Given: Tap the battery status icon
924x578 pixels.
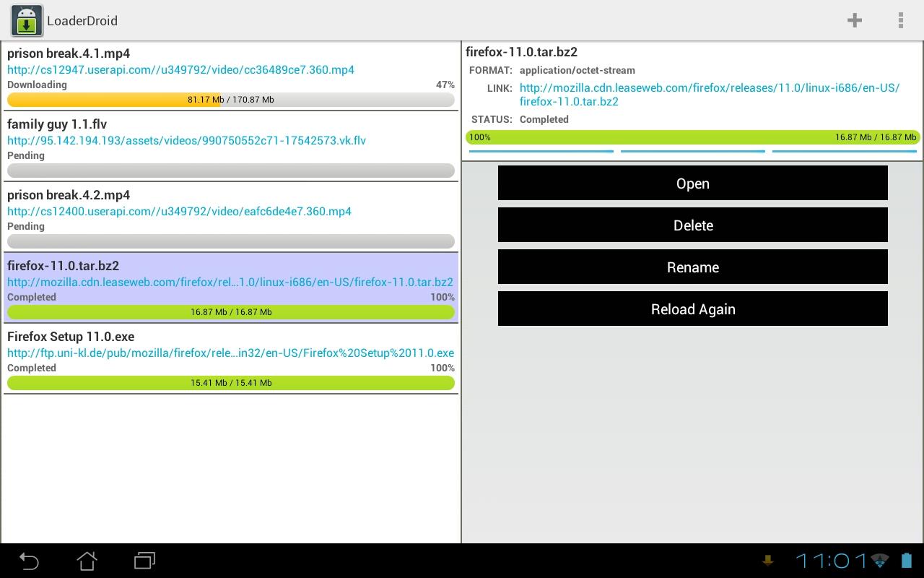Looking at the screenshot, I should (x=906, y=561).
